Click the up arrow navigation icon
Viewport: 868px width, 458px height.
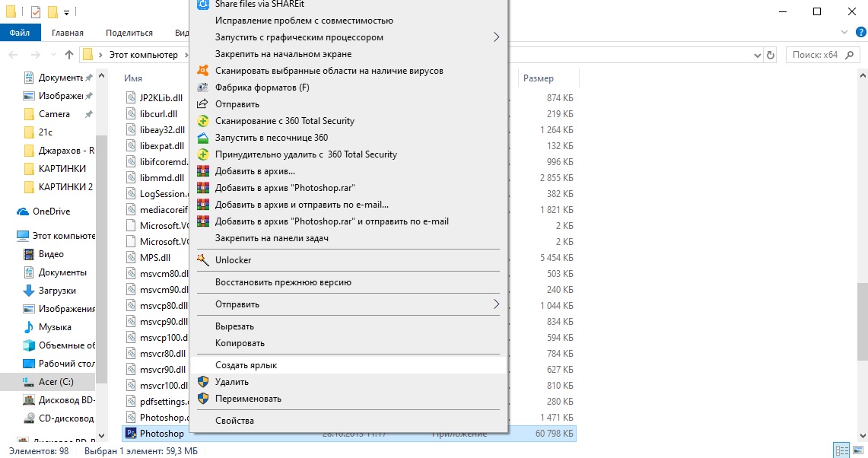(x=69, y=55)
